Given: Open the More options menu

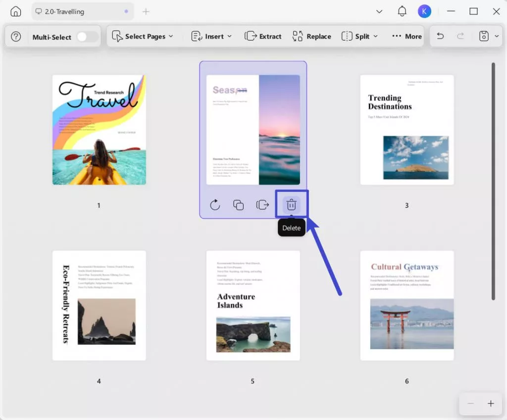Looking at the screenshot, I should pyautogui.click(x=406, y=36).
